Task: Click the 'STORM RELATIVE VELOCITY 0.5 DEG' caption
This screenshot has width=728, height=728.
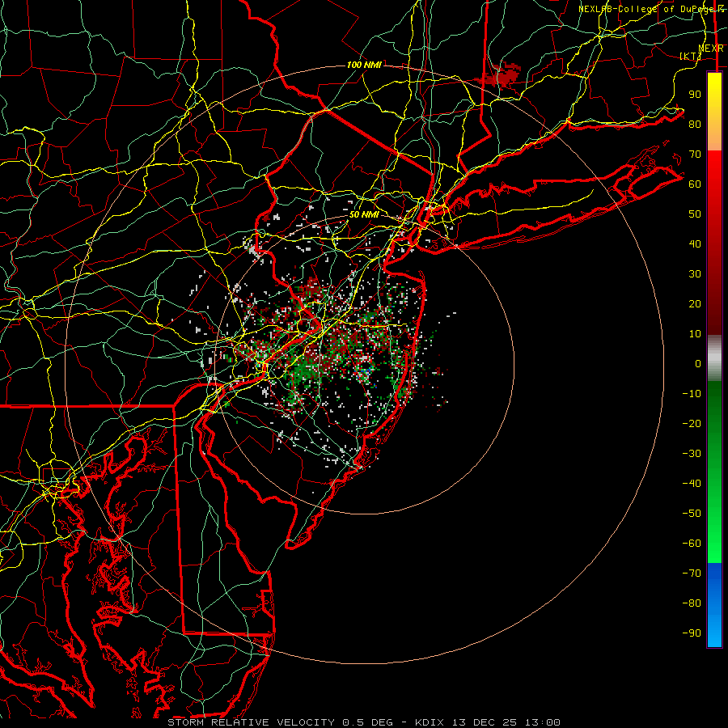Action: coord(280,722)
